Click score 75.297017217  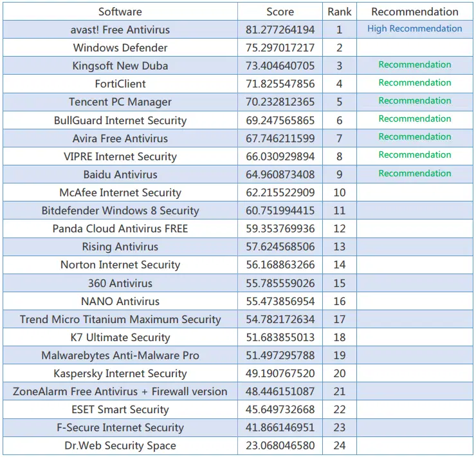[x=280, y=48]
